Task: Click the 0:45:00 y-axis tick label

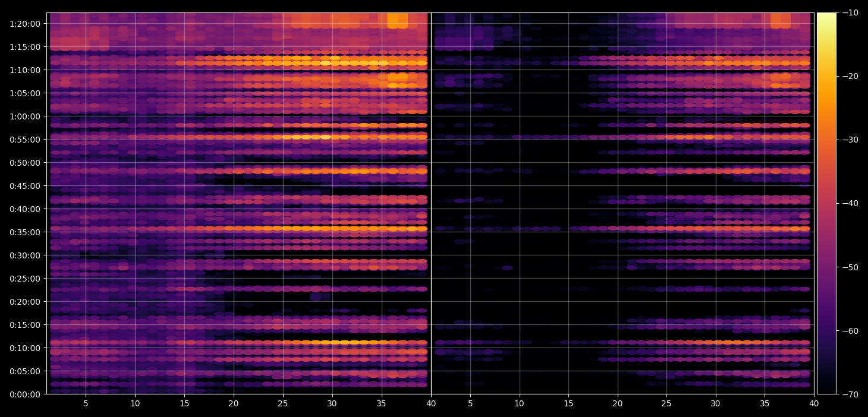Action: pos(25,186)
